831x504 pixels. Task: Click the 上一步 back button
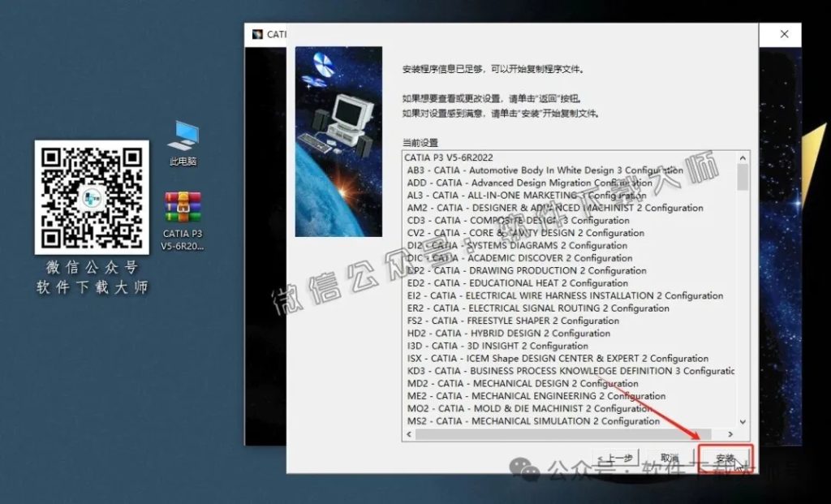pos(614,457)
